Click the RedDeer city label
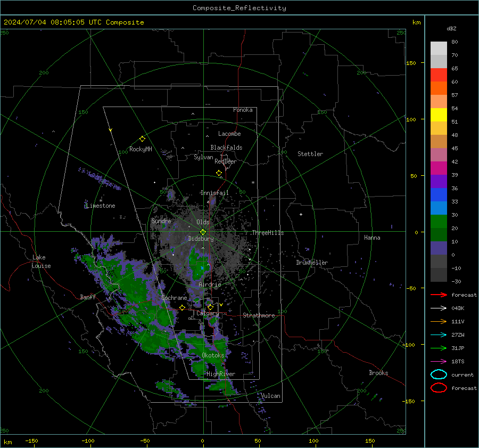Screen dimensions: 479x448 tap(226, 161)
